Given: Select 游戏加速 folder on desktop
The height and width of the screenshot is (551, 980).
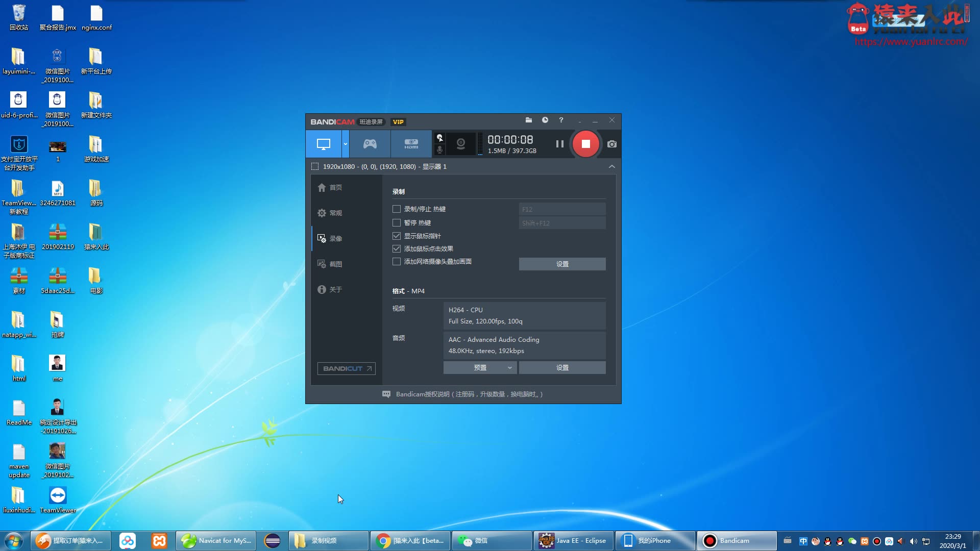Looking at the screenshot, I should coord(96,149).
